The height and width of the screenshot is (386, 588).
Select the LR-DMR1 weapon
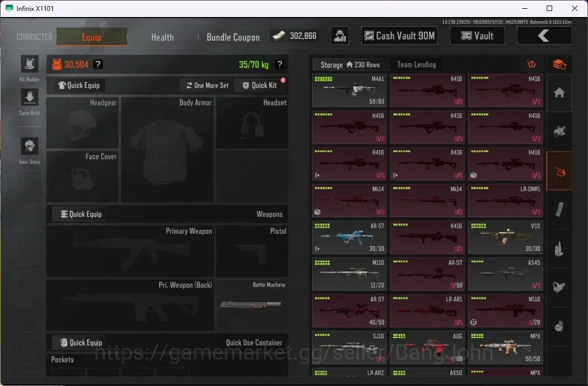[505, 201]
